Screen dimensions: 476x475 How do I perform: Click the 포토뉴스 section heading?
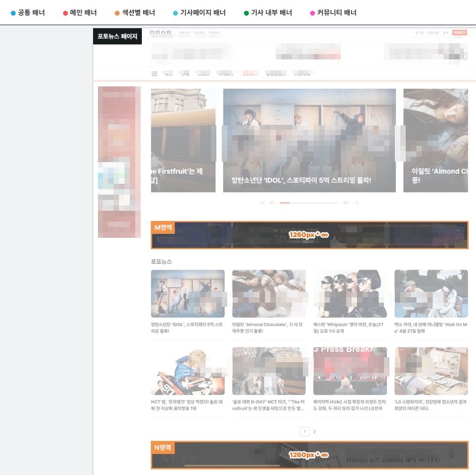coord(162,261)
